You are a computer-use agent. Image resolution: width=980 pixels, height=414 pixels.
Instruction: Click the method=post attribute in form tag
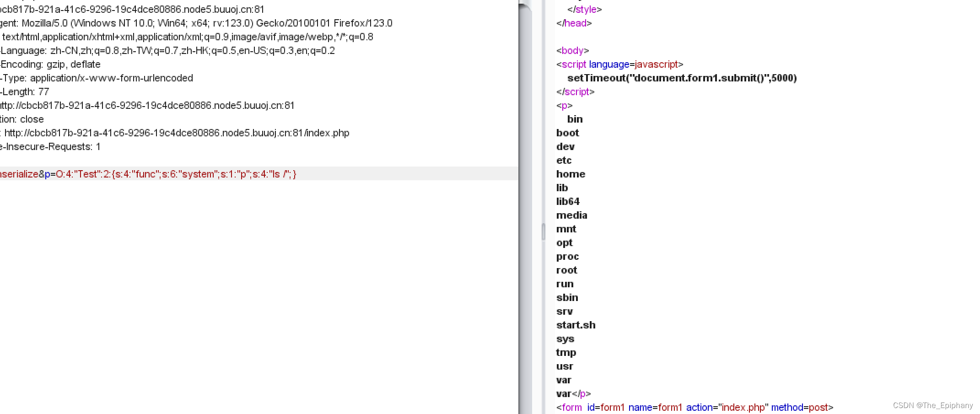[801, 407]
